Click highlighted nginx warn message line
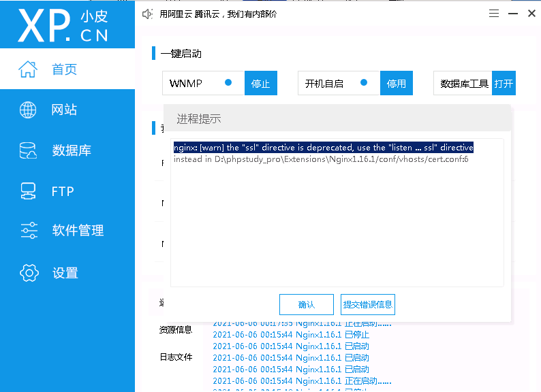 (x=323, y=147)
